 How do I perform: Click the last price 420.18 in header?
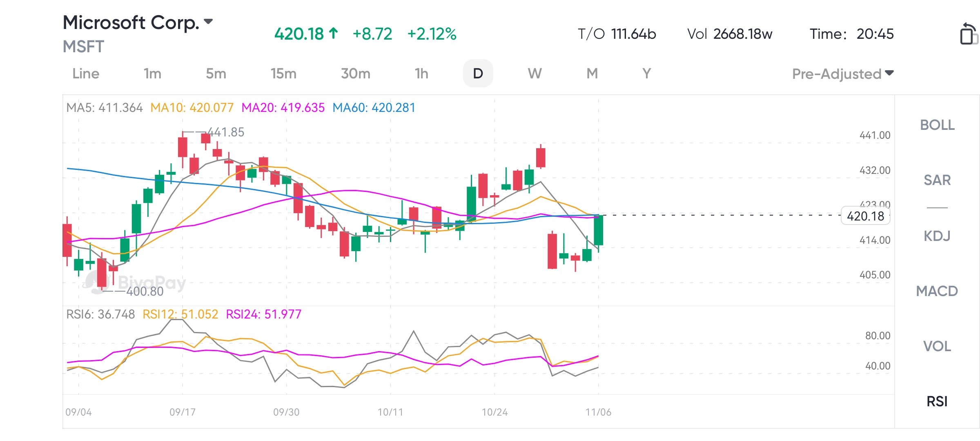tap(299, 34)
